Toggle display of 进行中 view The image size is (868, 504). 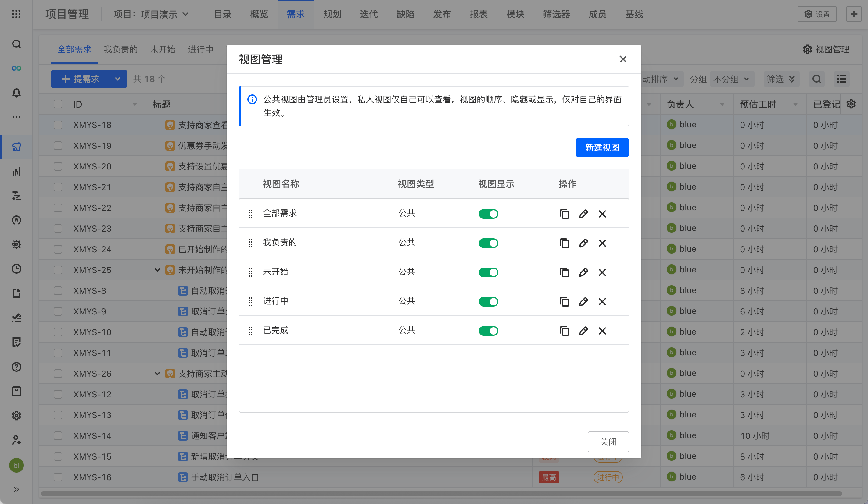[x=488, y=301]
